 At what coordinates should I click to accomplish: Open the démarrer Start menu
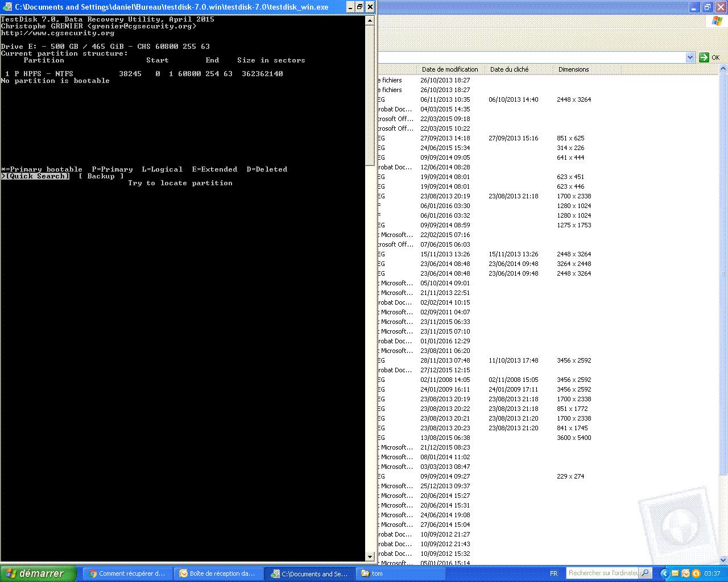38,573
